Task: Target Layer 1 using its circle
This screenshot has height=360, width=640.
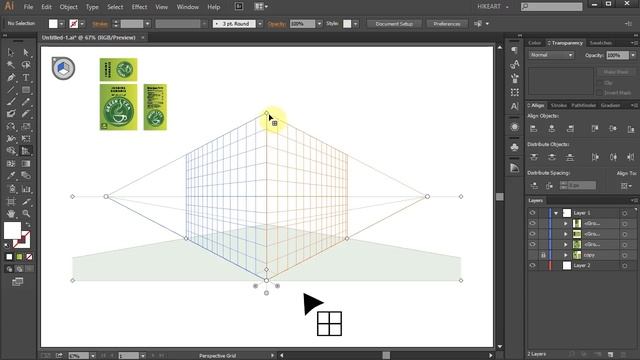Action: [624, 213]
